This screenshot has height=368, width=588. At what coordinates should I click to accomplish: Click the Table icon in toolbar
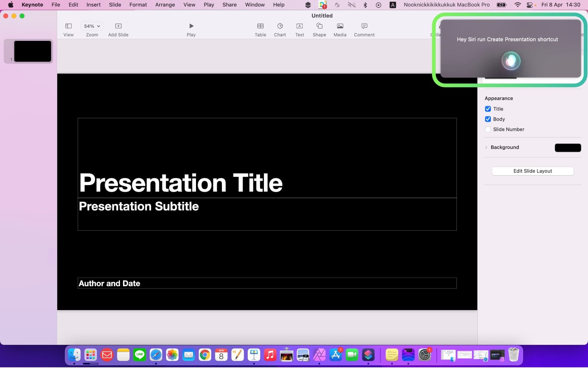point(260,26)
